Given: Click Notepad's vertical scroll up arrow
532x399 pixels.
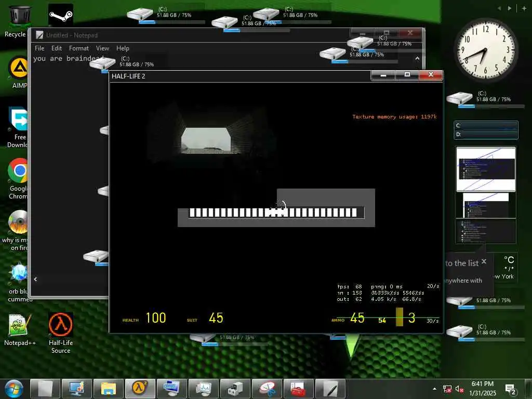Looking at the screenshot, I should [417, 58].
